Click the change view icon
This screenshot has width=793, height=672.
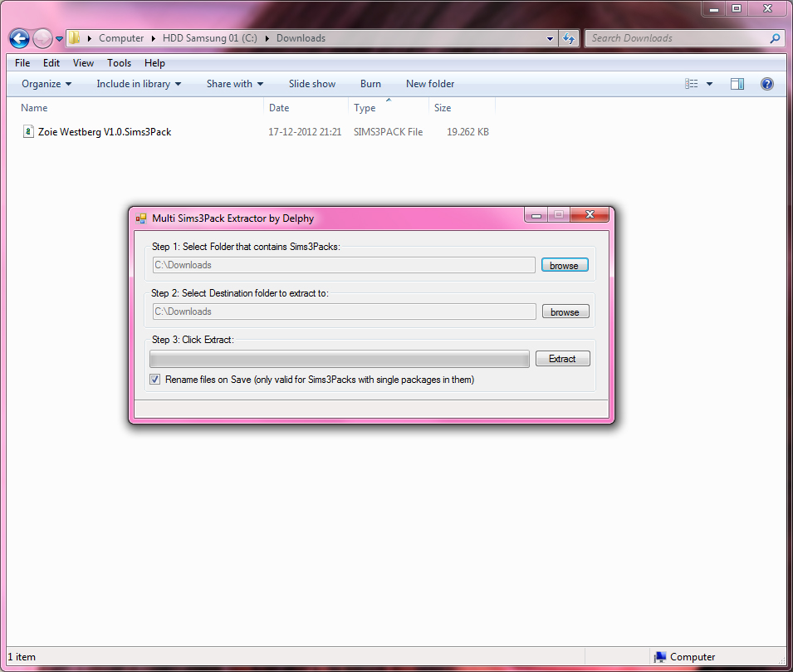[x=691, y=84]
